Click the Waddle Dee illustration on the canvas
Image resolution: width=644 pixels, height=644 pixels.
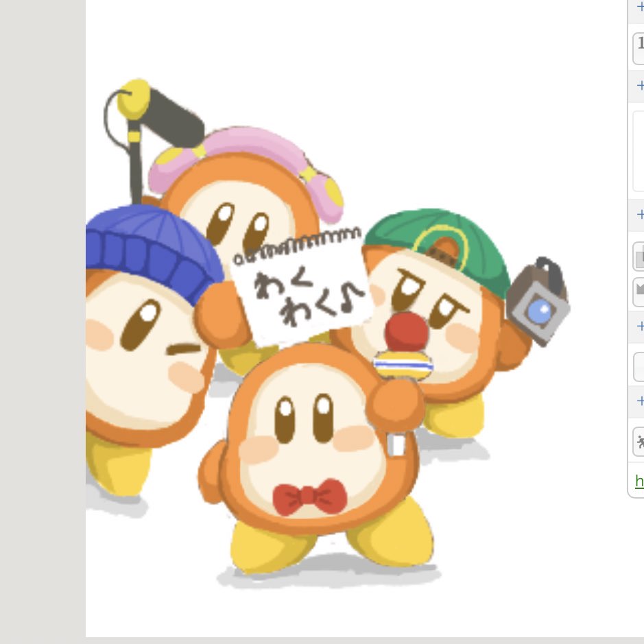[x=327, y=333]
